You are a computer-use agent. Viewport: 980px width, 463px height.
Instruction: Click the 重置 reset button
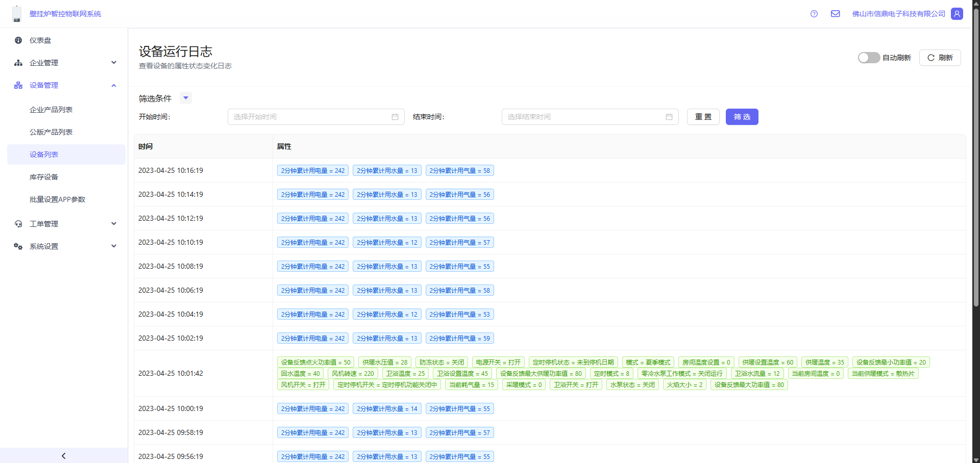[x=703, y=117]
